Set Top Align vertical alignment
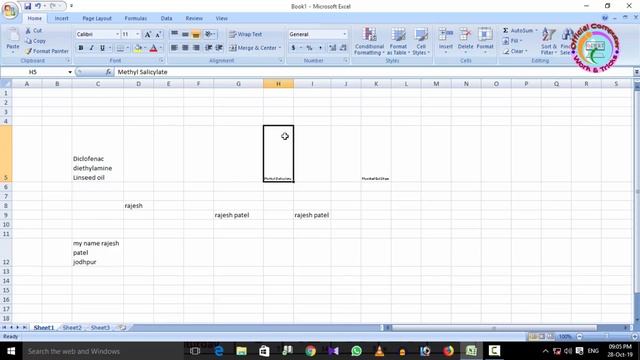This screenshot has height=360, width=640. pyautogui.click(x=174, y=34)
